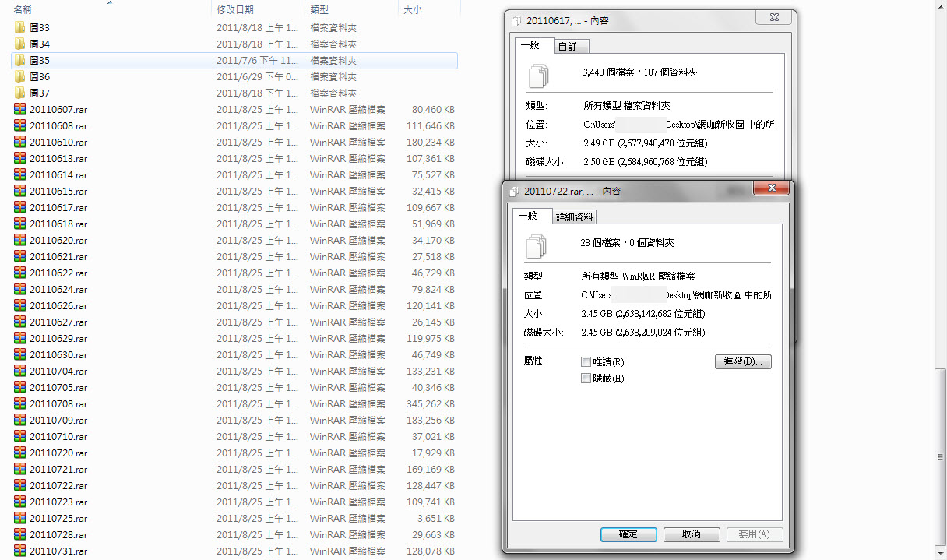Viewport: 947px width, 560px height.
Task: Open 進階(D)... advanced attributes
Action: [742, 362]
